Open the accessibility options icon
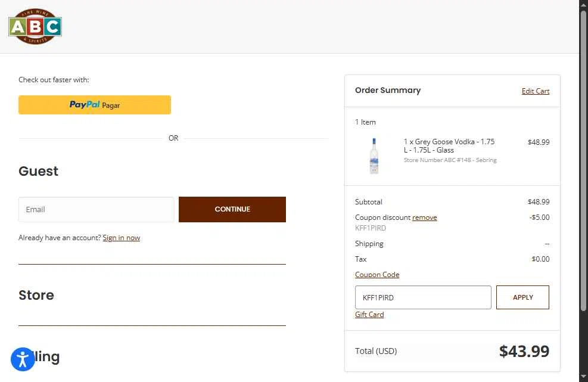Image resolution: width=588 pixels, height=382 pixels. coord(23,359)
